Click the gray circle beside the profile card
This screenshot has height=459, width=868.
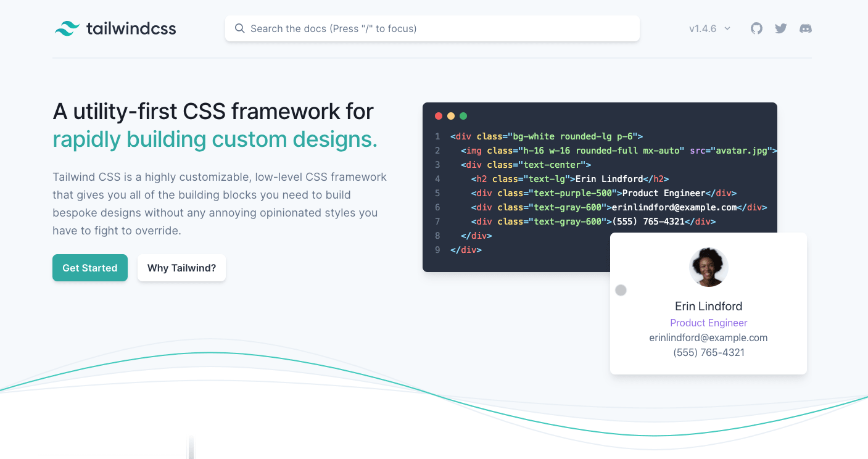[621, 290]
